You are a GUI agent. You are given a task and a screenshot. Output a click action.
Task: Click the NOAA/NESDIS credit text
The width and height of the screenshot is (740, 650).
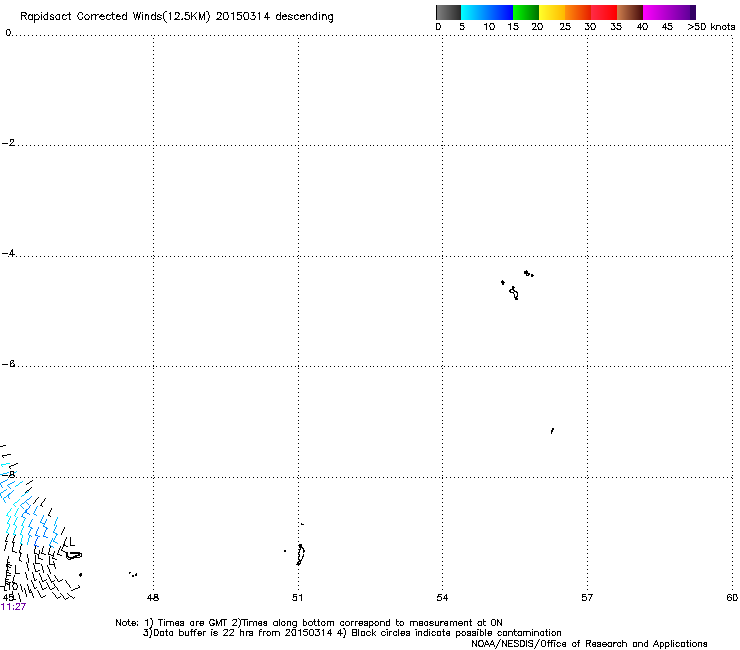(589, 644)
